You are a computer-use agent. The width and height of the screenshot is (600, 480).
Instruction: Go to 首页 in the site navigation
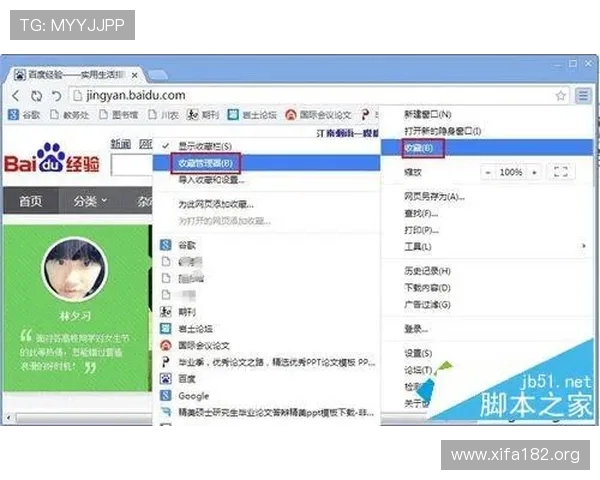coord(31,201)
